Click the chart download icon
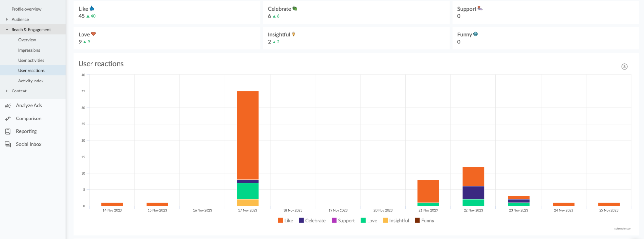This screenshot has height=239, width=644. click(624, 67)
